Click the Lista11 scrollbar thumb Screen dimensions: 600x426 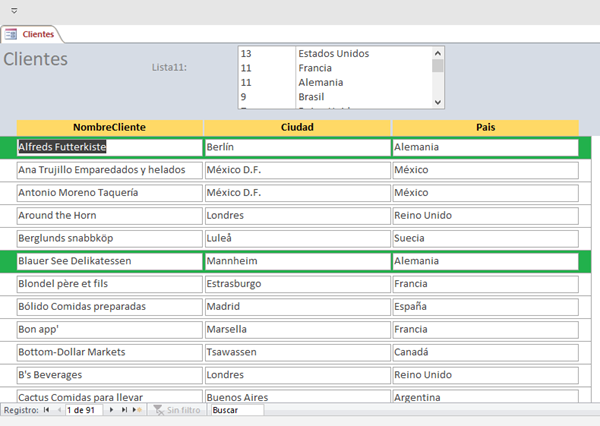pyautogui.click(x=437, y=66)
